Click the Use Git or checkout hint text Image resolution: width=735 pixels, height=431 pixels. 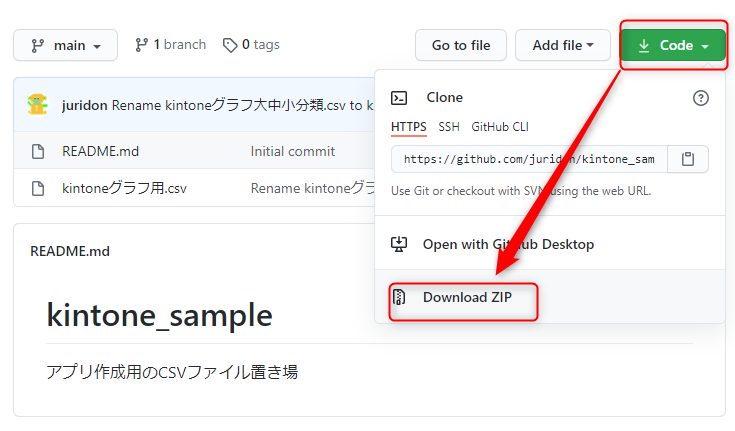click(521, 191)
